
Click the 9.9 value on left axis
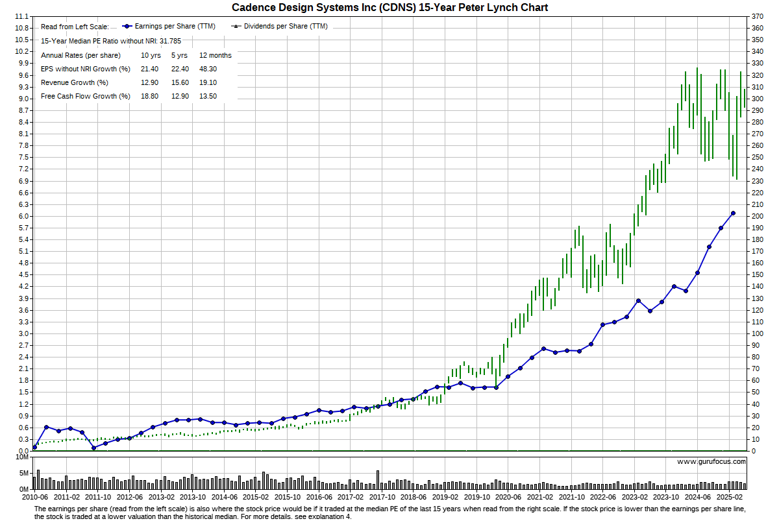[x=24, y=64]
